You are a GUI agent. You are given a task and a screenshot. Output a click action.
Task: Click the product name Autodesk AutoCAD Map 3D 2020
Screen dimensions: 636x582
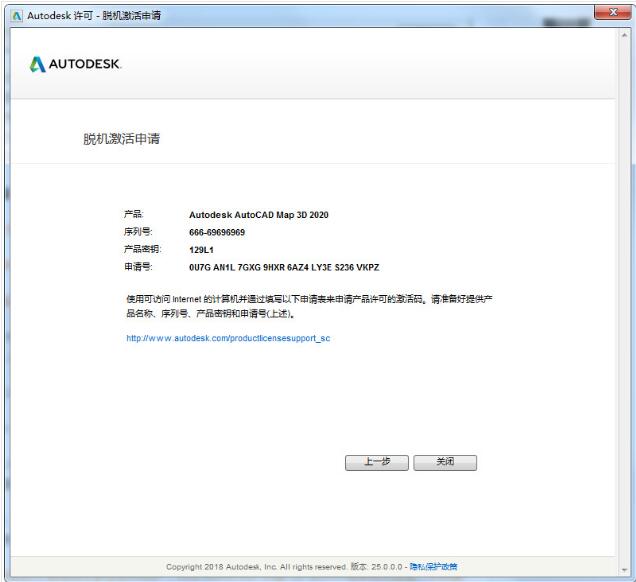tap(258, 214)
